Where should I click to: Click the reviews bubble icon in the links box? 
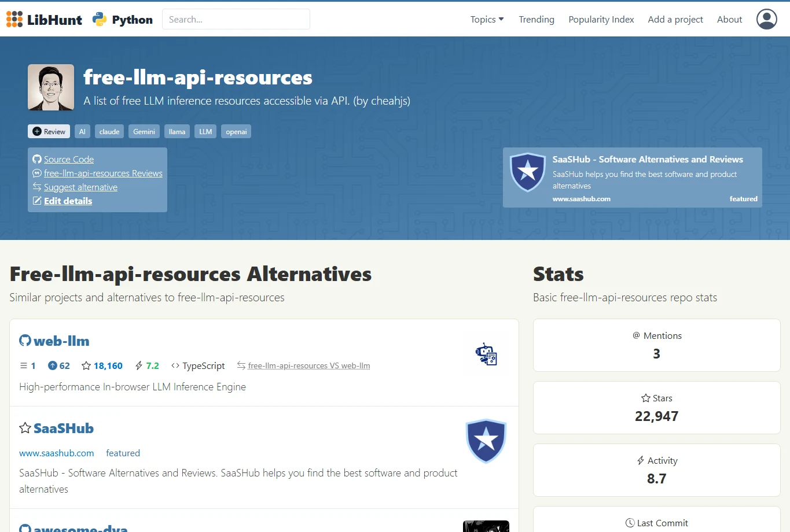tap(37, 173)
